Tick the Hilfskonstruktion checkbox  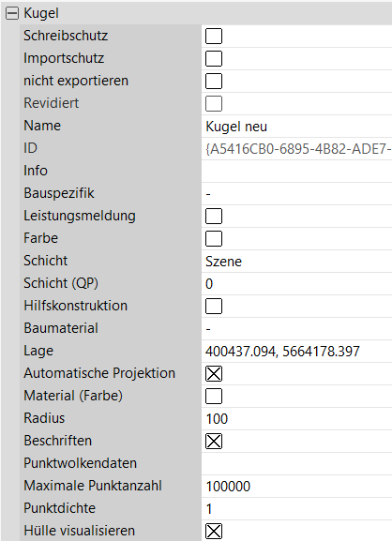(x=214, y=307)
